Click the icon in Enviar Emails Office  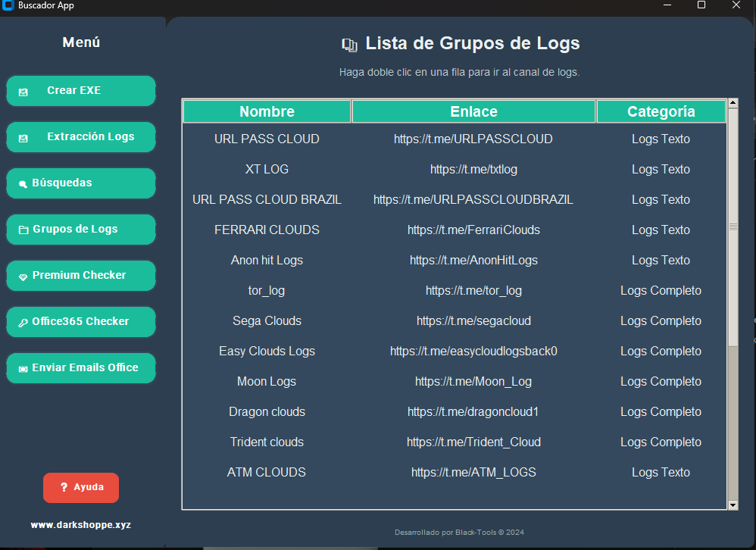[x=23, y=369]
